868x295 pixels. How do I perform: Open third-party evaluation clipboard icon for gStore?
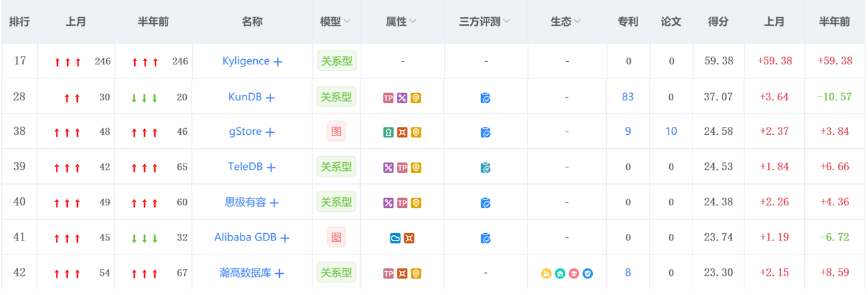485,132
